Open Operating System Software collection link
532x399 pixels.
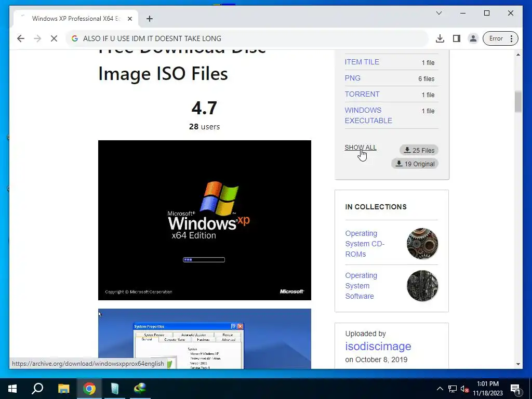click(361, 286)
